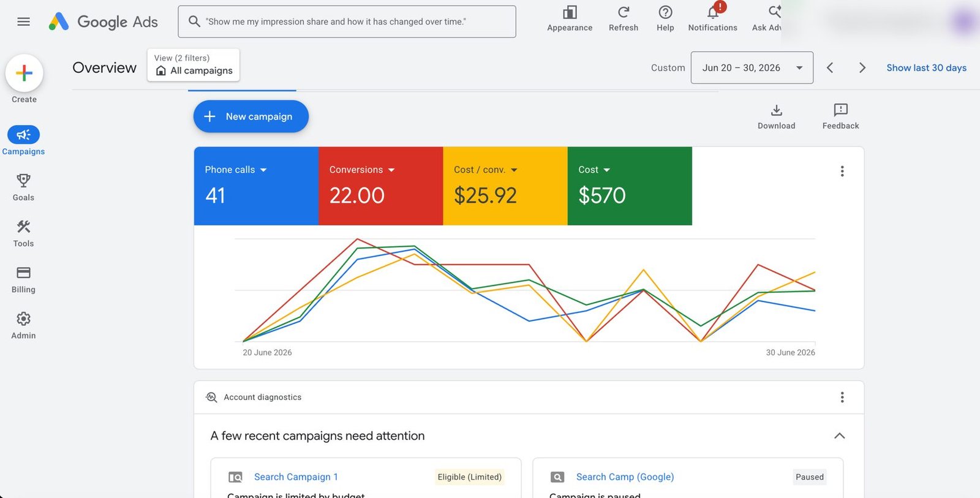Change the Cost / conv. metric
980x498 pixels.
[x=486, y=170]
